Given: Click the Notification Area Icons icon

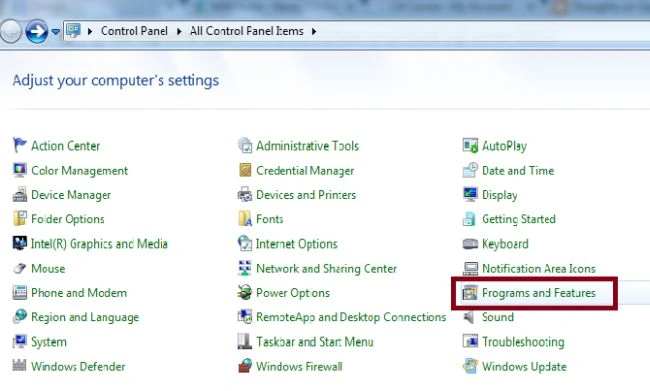Looking at the screenshot, I should click(x=470, y=268).
